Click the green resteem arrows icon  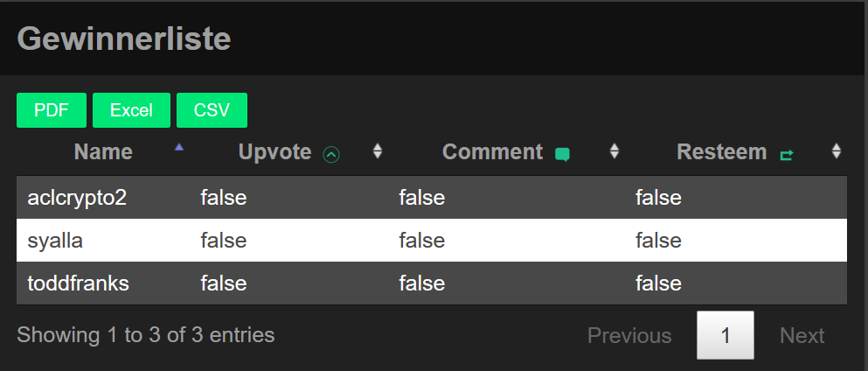click(x=787, y=155)
